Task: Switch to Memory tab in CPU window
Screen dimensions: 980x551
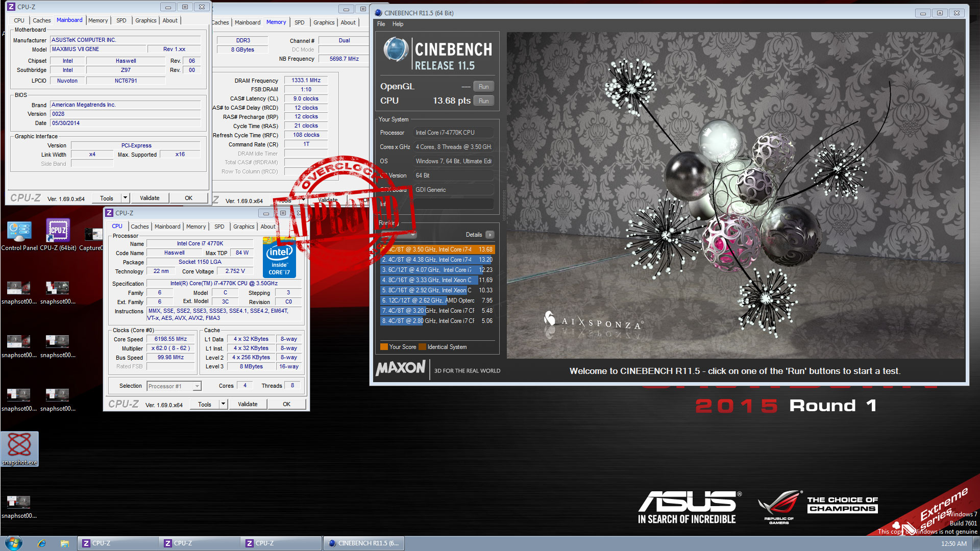Action: tap(196, 227)
